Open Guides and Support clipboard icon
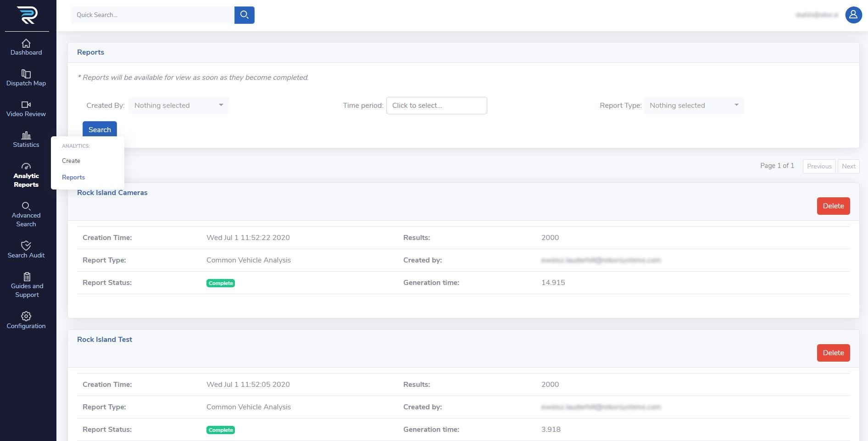 27,277
